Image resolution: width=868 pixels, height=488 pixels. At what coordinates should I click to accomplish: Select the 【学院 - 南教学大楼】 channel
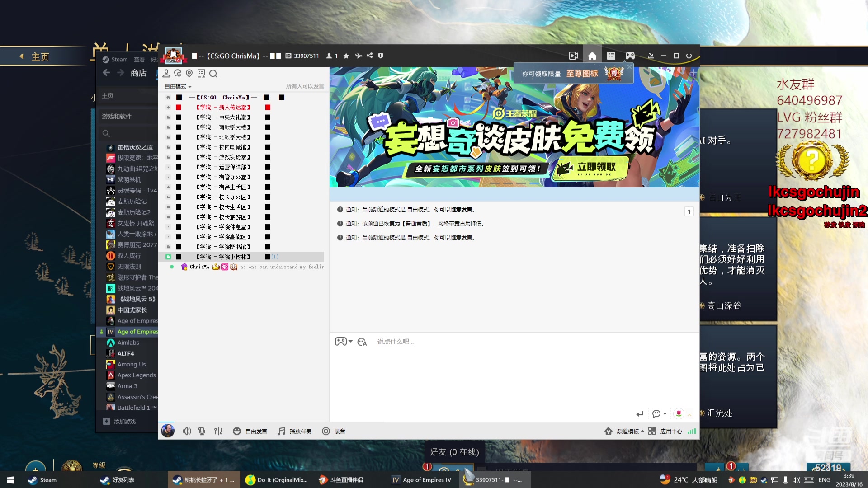pos(223,127)
